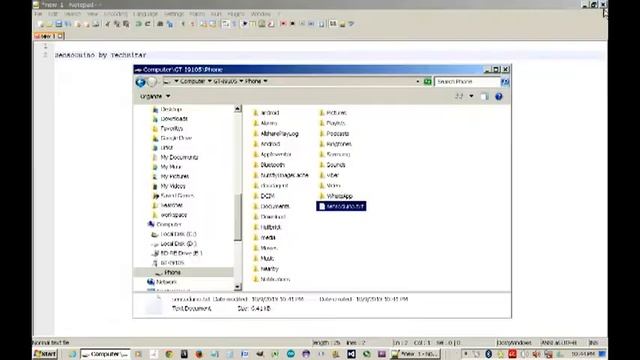Open the address bar history dropdown arrow
640x360 pixels.
click(418, 82)
